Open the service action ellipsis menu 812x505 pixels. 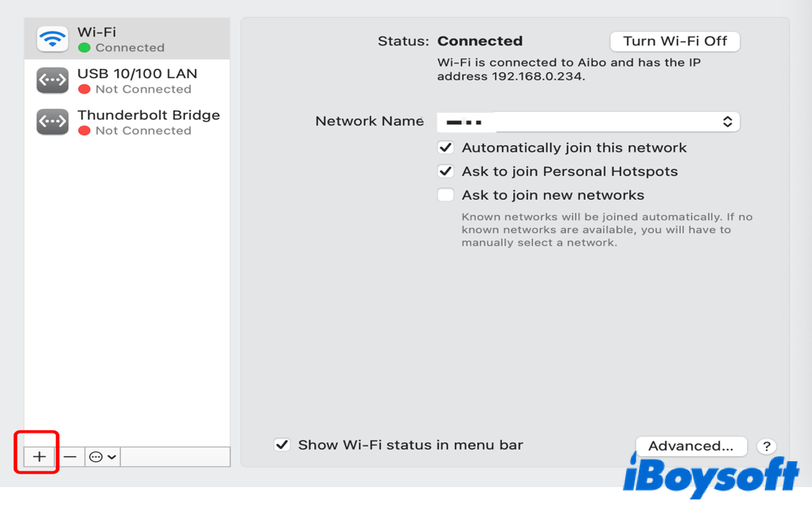(x=102, y=456)
